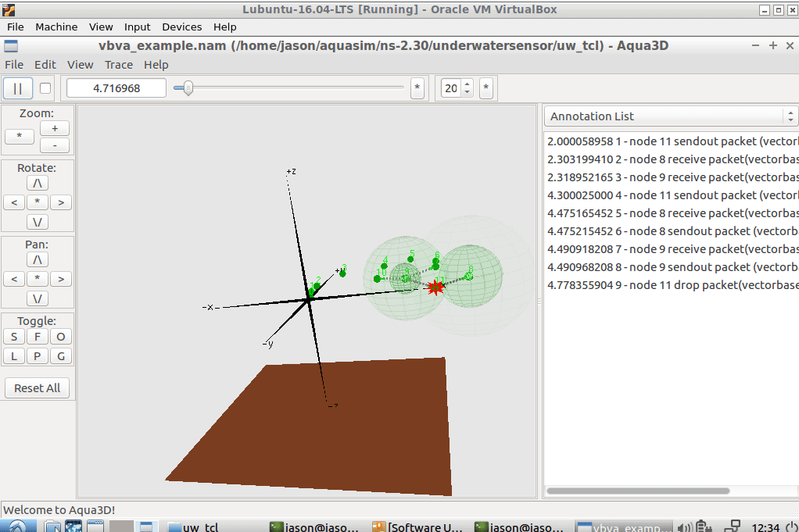Reset rotation with the Rotate asterisk button
The image size is (799, 532).
pos(38,202)
